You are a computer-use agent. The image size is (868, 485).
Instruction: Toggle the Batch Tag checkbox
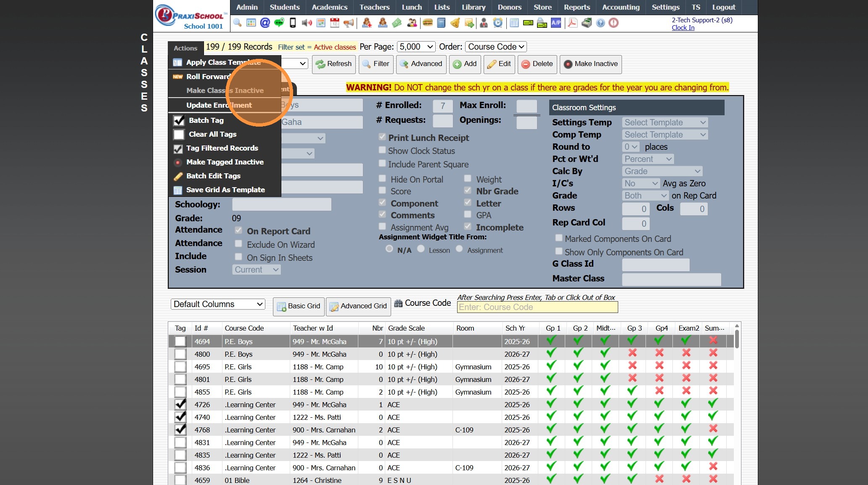tap(179, 120)
